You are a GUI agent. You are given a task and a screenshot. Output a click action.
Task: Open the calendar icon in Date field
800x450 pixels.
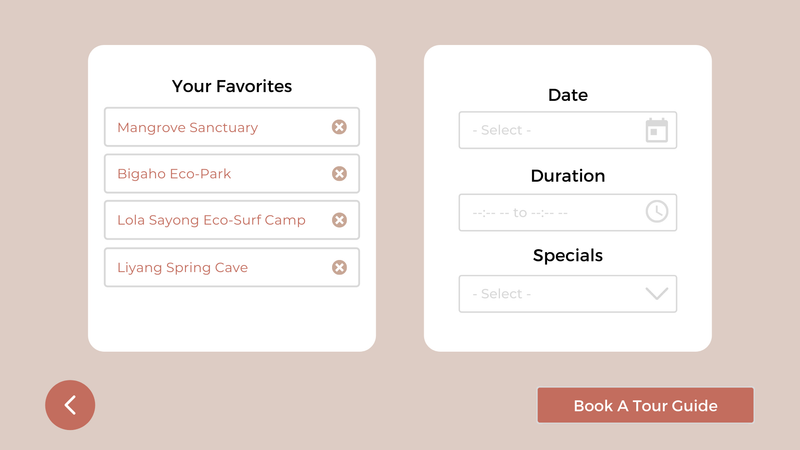point(657,130)
